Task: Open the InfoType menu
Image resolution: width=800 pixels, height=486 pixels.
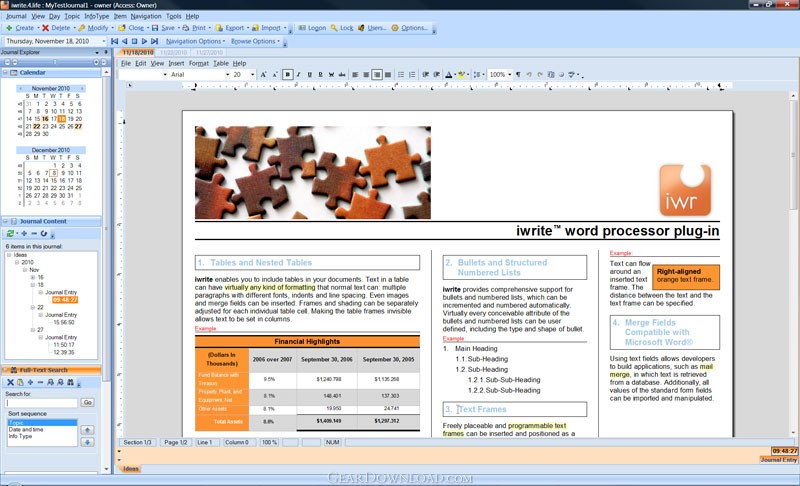Action: tap(96, 16)
